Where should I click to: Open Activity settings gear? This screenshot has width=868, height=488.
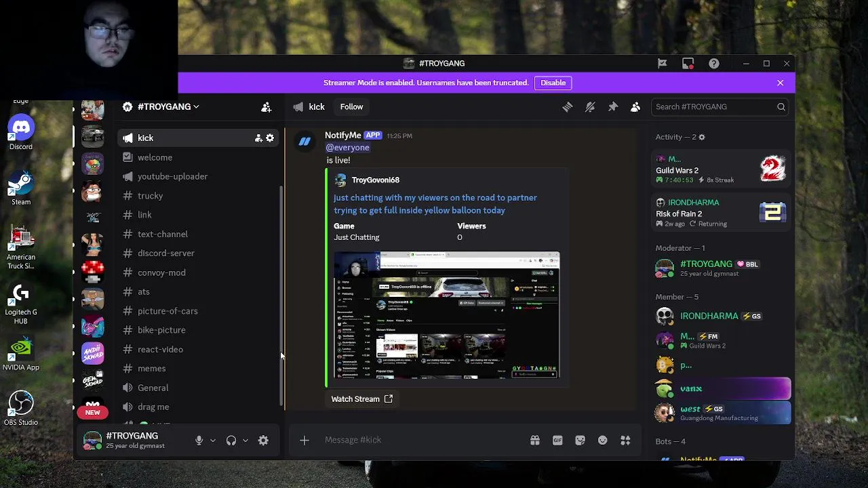pos(702,137)
